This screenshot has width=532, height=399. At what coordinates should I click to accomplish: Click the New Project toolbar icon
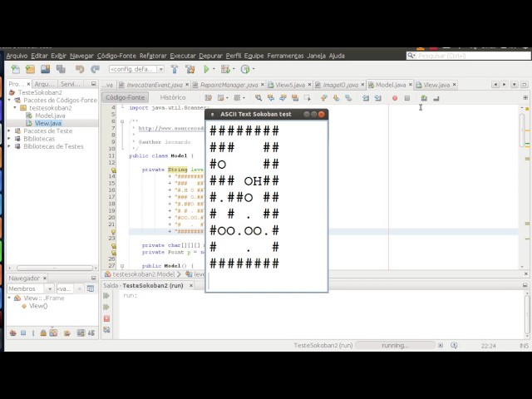[x=30, y=69]
